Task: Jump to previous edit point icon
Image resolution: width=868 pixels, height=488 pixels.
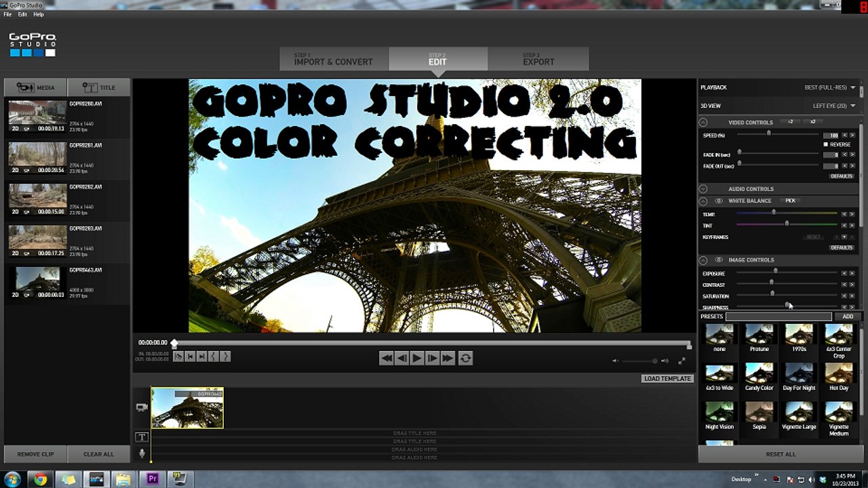Action: tap(190, 357)
